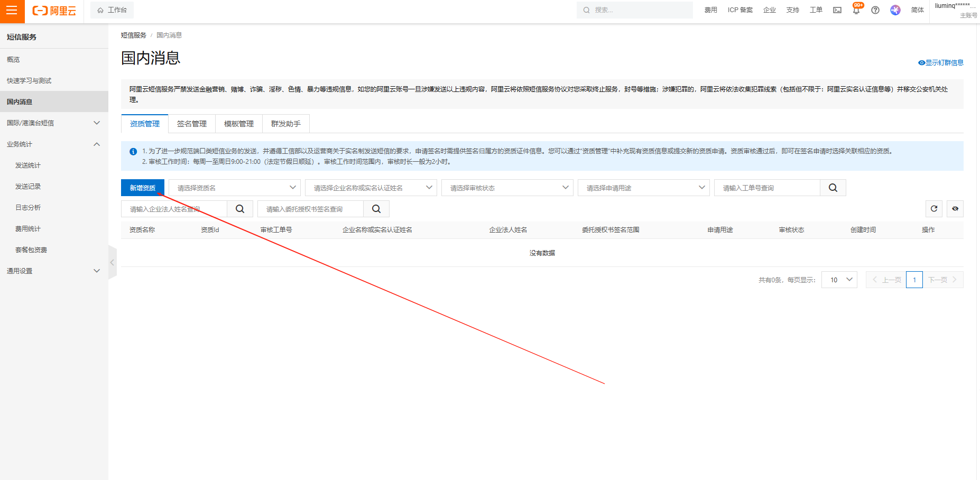Toggle the eye icon for column visibility

pyautogui.click(x=955, y=209)
